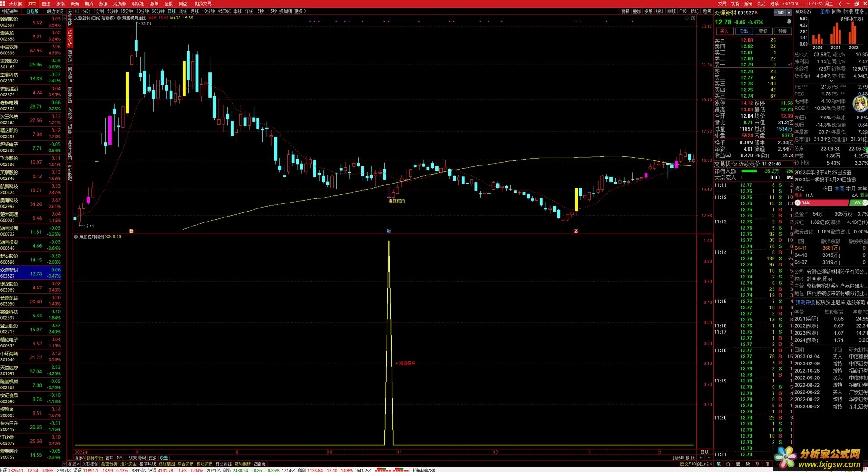Click the 值 icon in bottom bar
Viewport: 868px width, 472px height.
click(x=768, y=464)
